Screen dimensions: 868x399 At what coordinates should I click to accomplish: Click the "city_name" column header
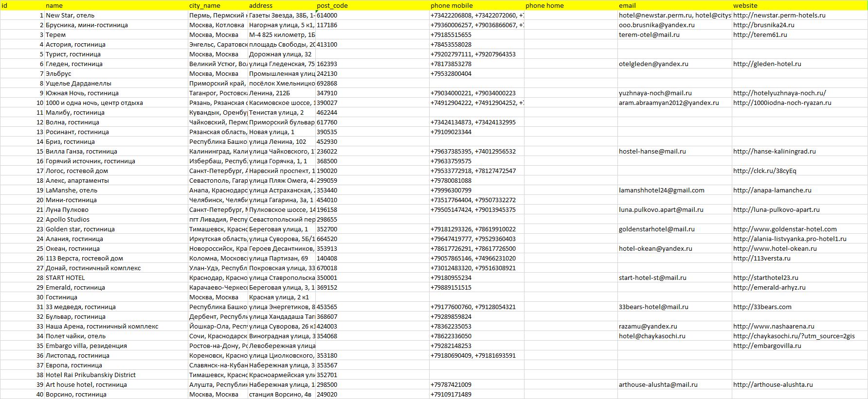[x=205, y=5]
